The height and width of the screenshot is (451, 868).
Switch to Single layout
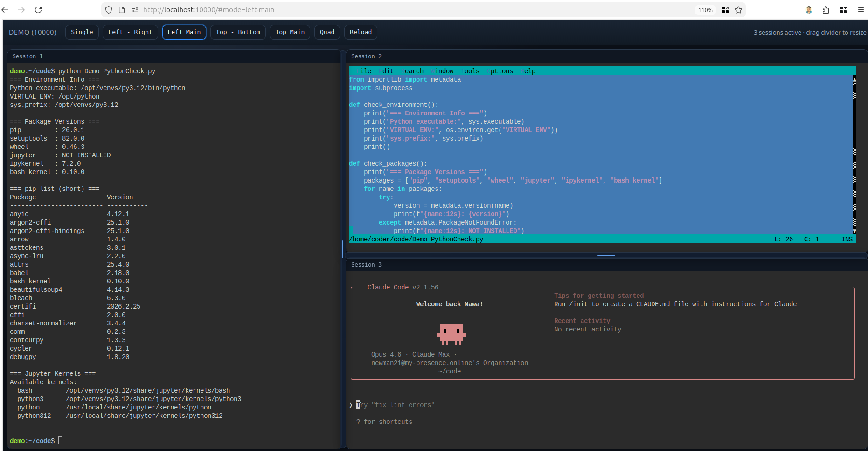coord(82,32)
